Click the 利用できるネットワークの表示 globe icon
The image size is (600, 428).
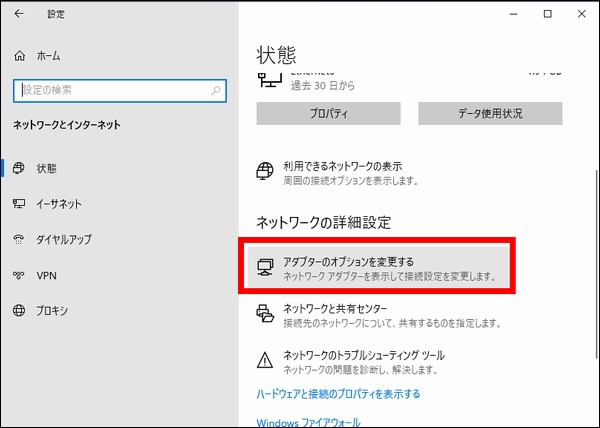265,171
